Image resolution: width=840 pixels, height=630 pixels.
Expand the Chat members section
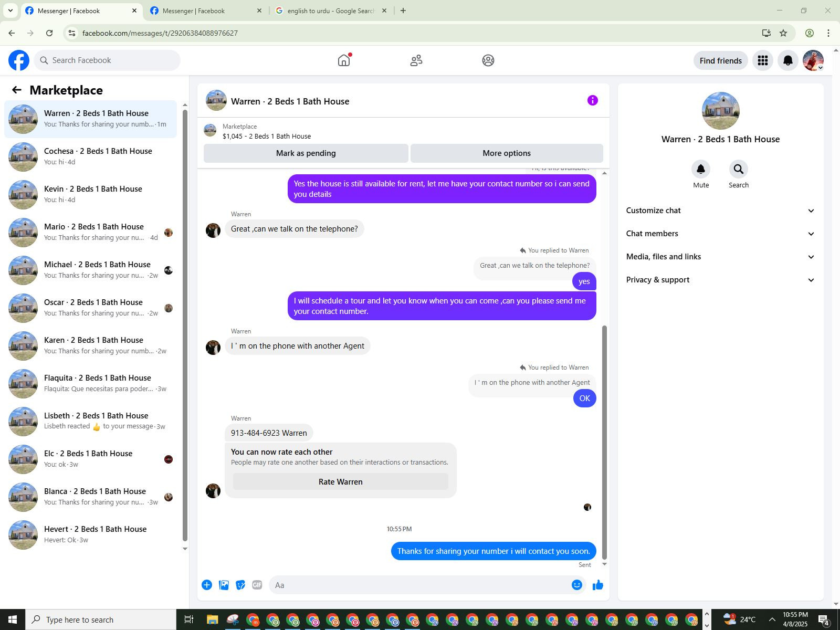(720, 234)
